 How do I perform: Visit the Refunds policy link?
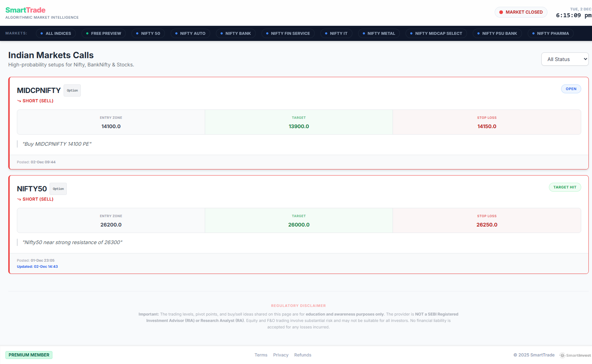pyautogui.click(x=302, y=355)
